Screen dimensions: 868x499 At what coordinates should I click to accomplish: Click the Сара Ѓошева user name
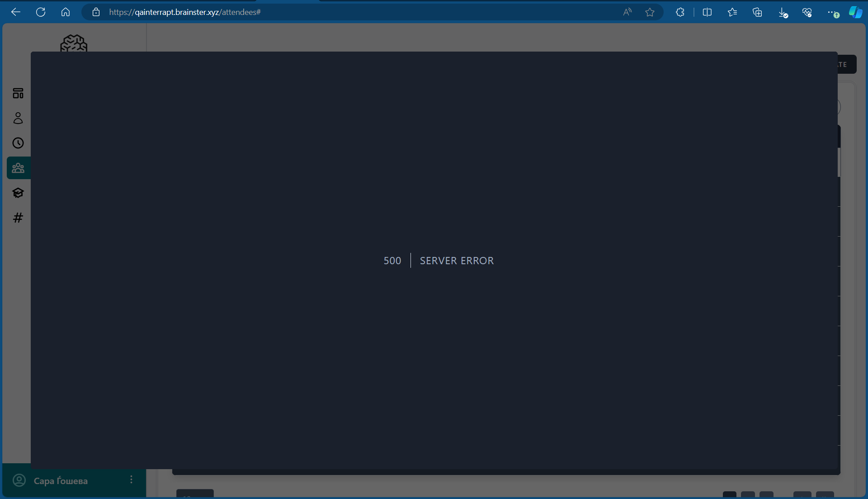pyautogui.click(x=61, y=481)
